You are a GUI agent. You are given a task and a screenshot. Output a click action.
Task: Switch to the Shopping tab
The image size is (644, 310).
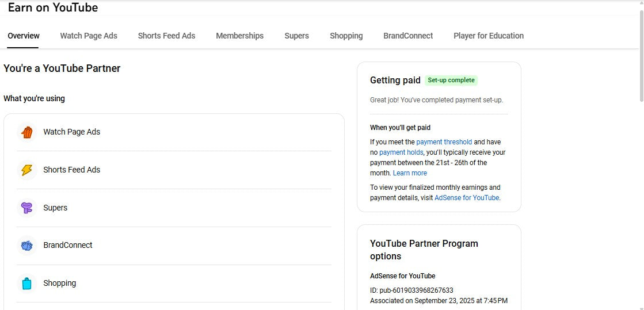pos(346,36)
